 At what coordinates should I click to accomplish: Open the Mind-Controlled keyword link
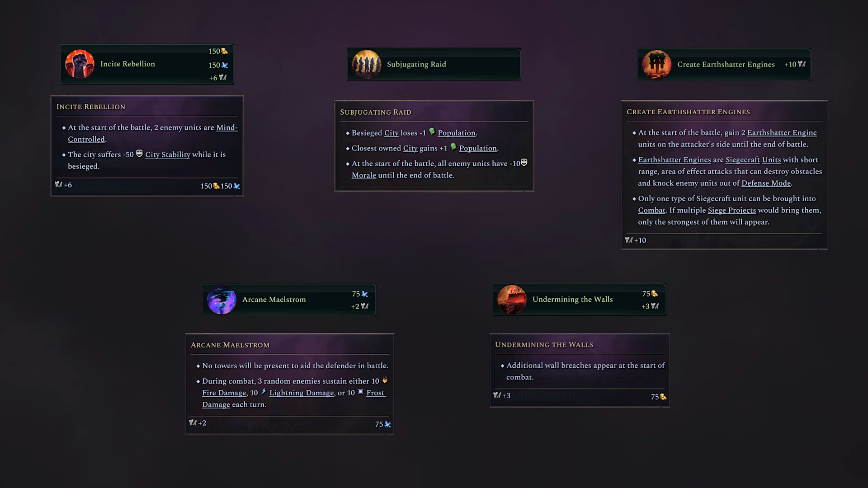[153, 133]
